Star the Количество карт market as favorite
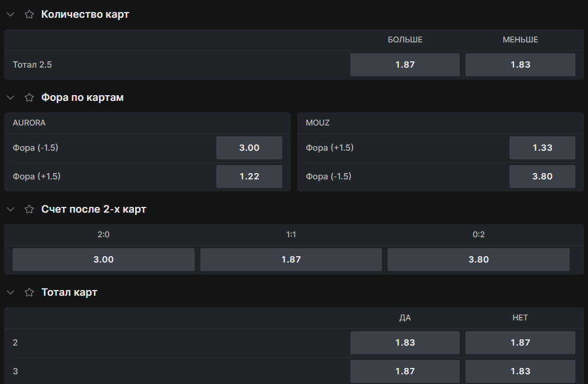Screen dimensions: 588x384 [x=29, y=14]
